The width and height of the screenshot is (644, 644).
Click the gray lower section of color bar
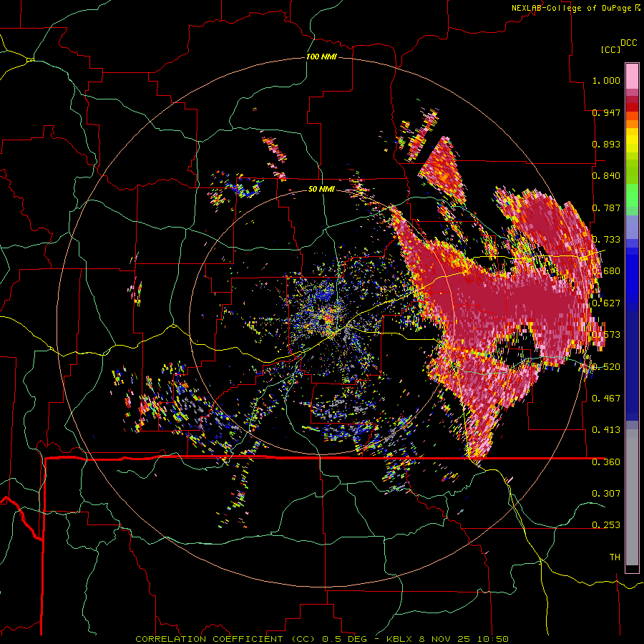click(x=632, y=497)
